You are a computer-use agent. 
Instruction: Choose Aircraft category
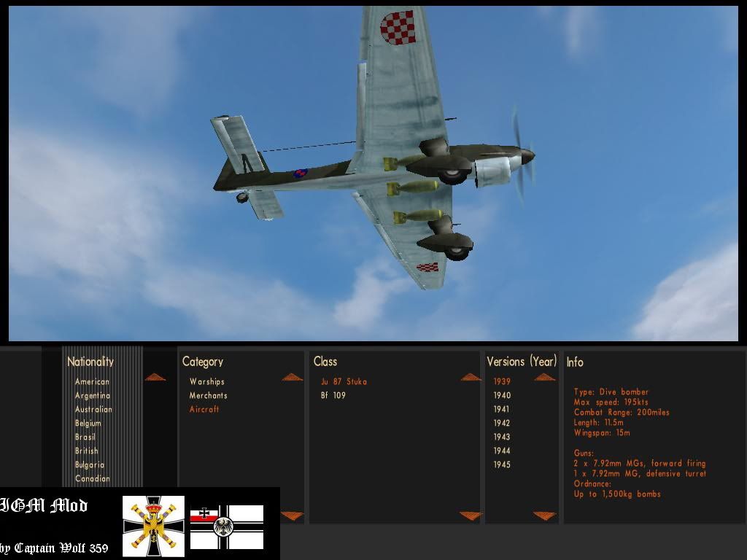click(204, 409)
